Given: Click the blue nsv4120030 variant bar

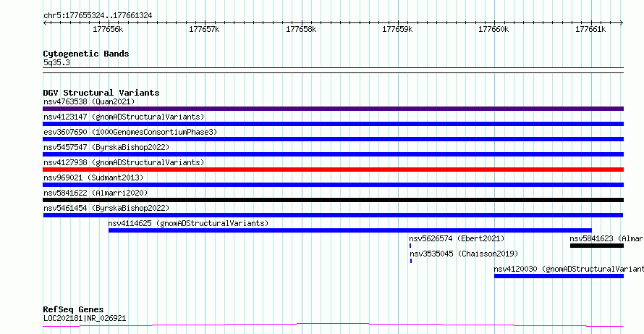Looking at the screenshot, I should [559, 276].
